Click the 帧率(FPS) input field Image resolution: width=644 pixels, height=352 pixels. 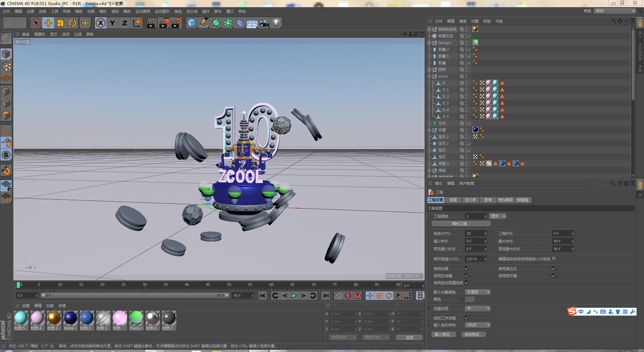point(476,233)
